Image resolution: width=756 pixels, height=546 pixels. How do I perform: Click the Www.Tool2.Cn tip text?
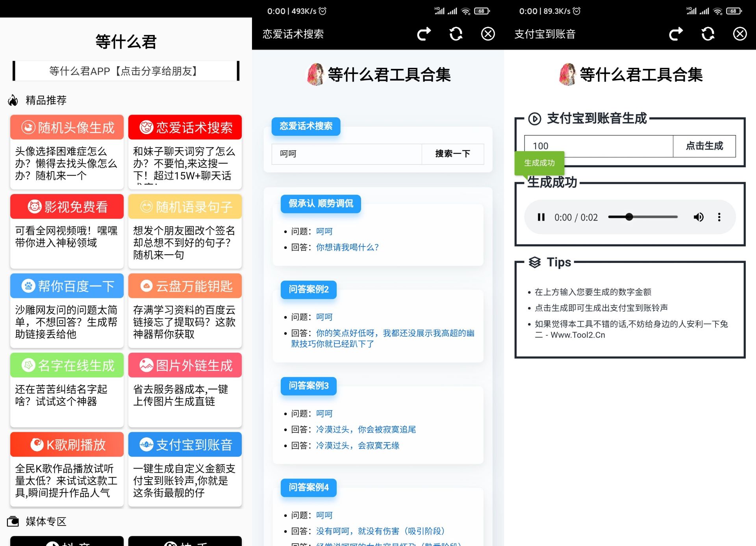[x=578, y=335]
